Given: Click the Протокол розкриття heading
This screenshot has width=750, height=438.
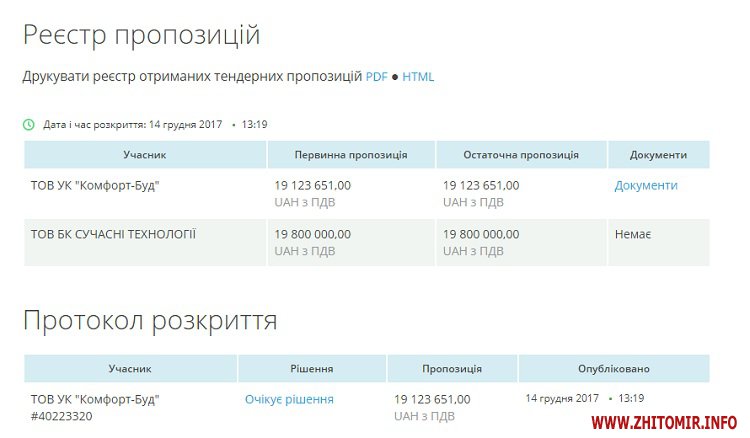Looking at the screenshot, I should pyautogui.click(x=150, y=321).
